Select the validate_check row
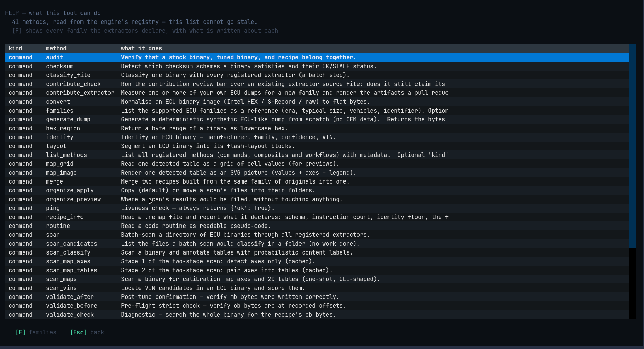Image resolution: width=644 pixels, height=349 pixels. coord(317,315)
